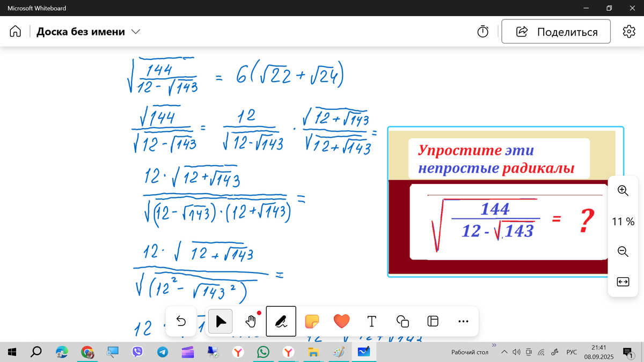Screen dimensions: 644x362
Task: Select the Inking pen tool
Action: 281,321
